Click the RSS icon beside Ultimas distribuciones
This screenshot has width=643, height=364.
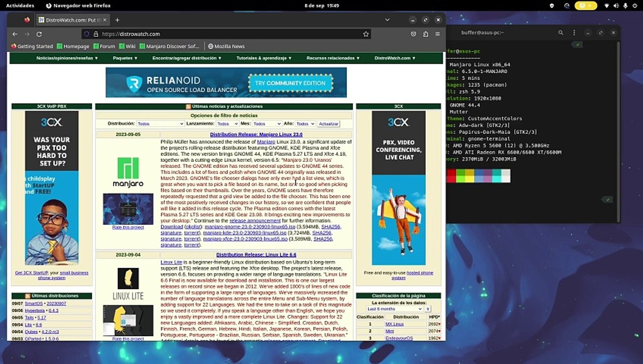point(28,296)
